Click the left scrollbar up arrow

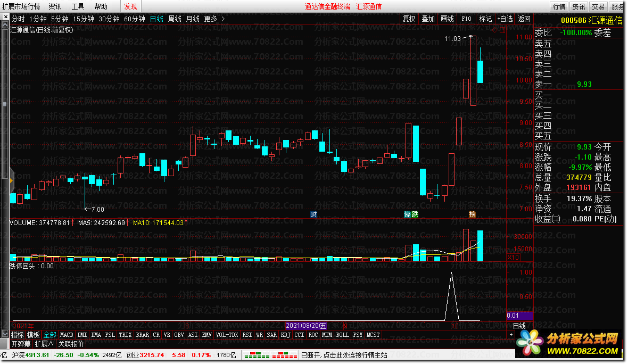(x=5, y=25)
